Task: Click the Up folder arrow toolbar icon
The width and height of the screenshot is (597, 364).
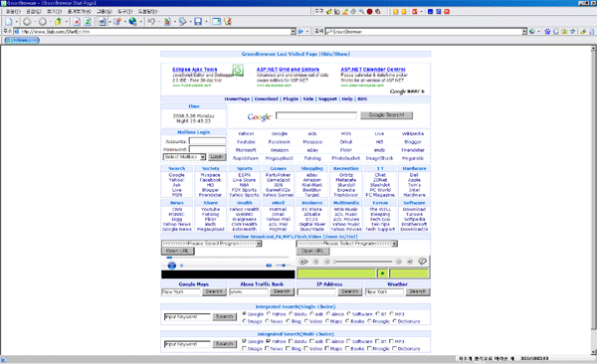Action: coord(59,22)
